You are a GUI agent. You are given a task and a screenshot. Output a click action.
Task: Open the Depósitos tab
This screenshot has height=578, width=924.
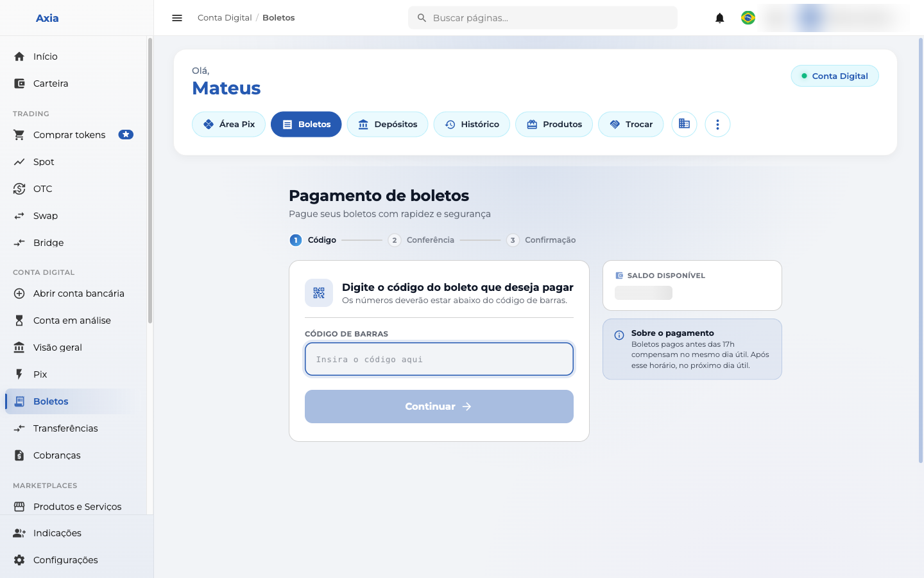click(x=388, y=124)
